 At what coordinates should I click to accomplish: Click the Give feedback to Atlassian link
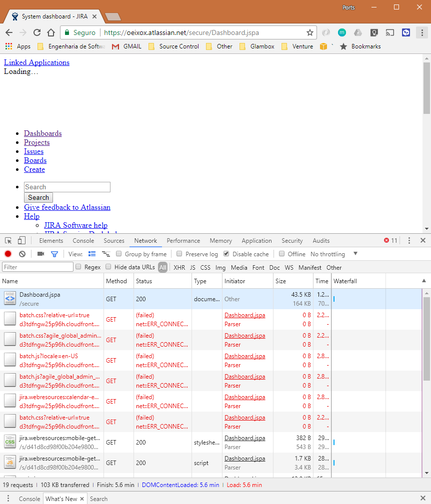(x=67, y=207)
